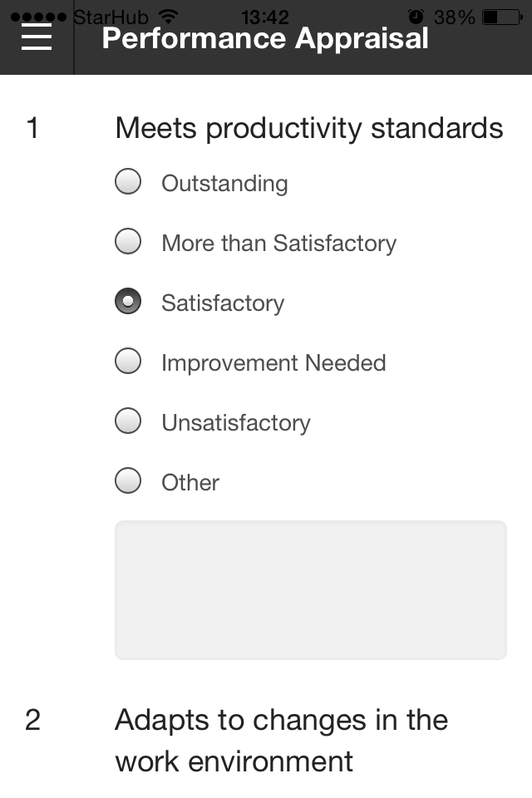Screen dimensions: 532x798
Task: Select the Outstanding radio button
Action: pos(128,182)
